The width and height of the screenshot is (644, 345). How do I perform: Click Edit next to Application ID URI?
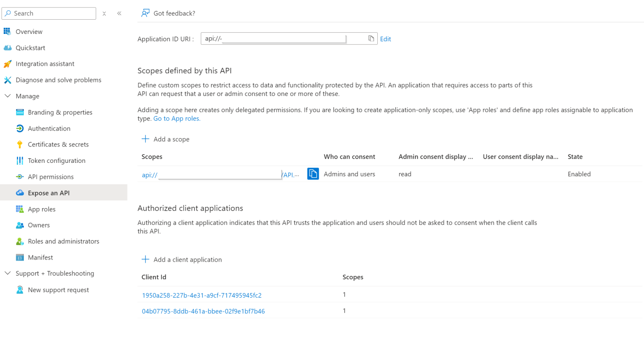385,39
